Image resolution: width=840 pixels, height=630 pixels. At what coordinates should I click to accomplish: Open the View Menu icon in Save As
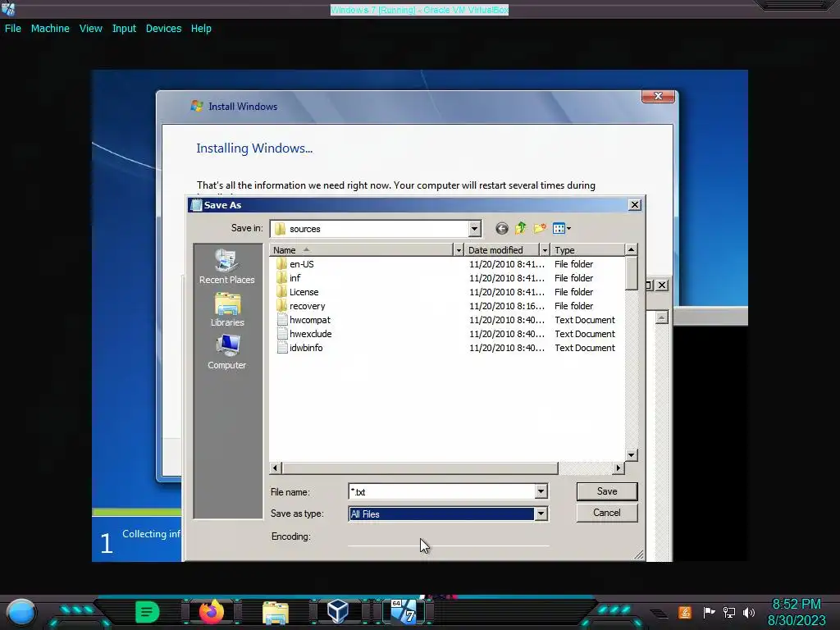coord(561,229)
